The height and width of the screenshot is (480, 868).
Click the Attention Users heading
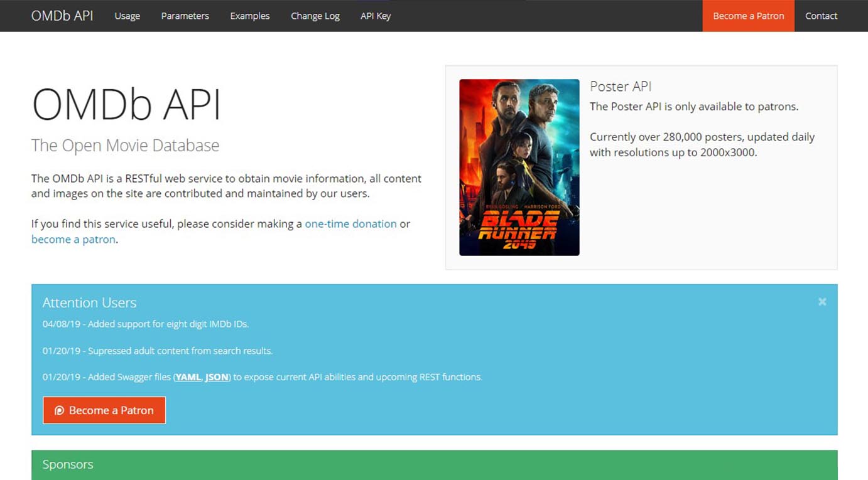(x=89, y=302)
